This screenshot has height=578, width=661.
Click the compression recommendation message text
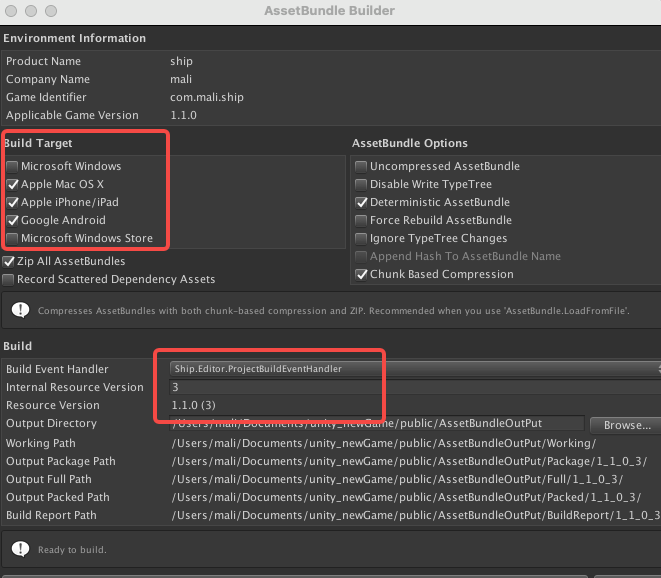(x=333, y=311)
